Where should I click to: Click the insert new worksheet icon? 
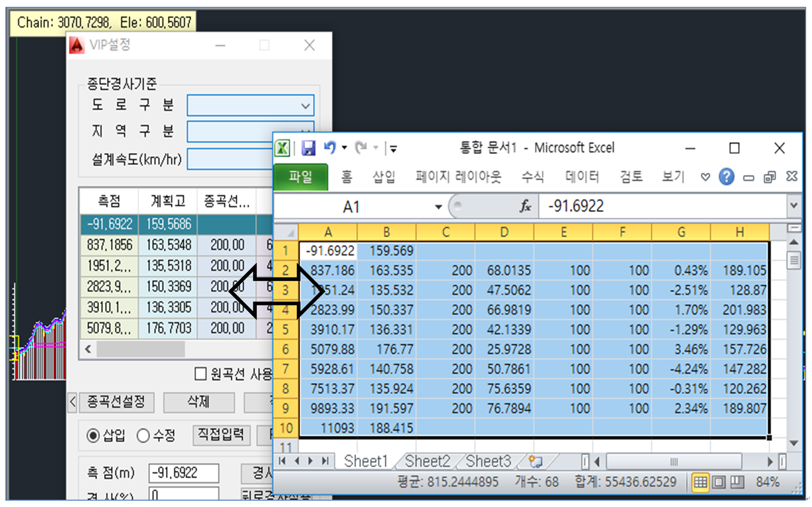tap(535, 461)
